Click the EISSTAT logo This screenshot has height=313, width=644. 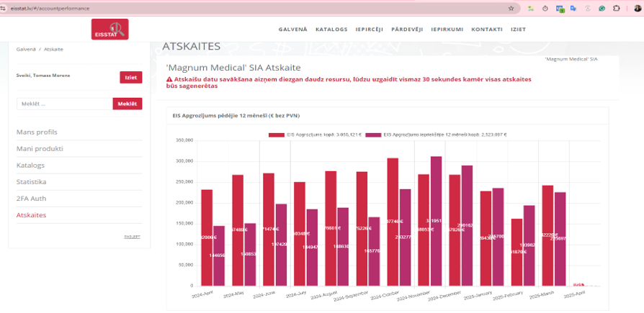pyautogui.click(x=109, y=30)
